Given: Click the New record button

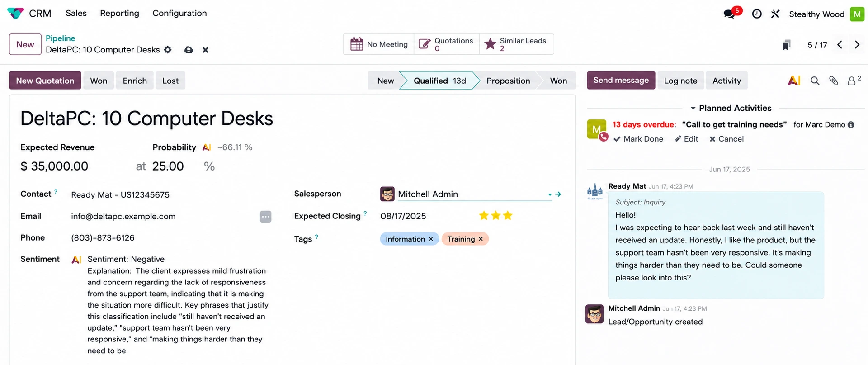Looking at the screenshot, I should point(25,44).
